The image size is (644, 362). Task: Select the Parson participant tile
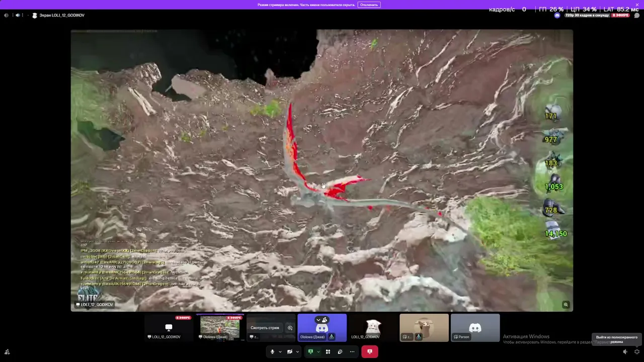pyautogui.click(x=475, y=328)
